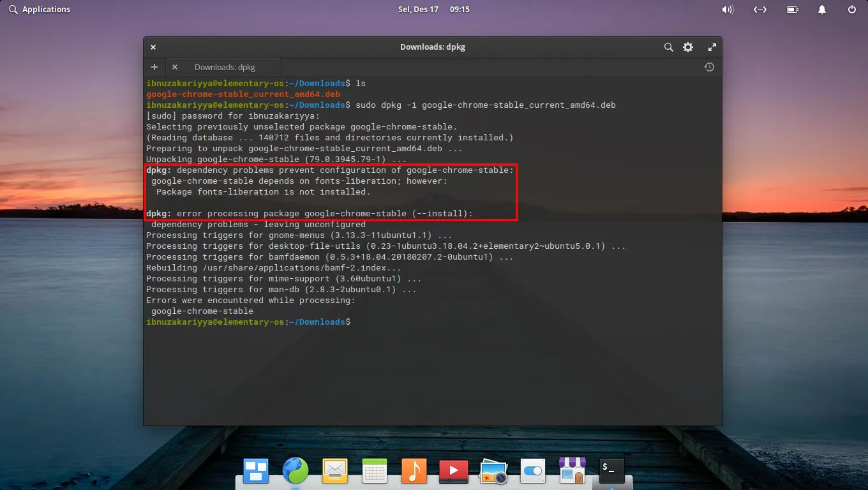Click 'Package fonts-liberation is not installed' line
Viewport: 868px width, 490px height.
[x=264, y=192]
